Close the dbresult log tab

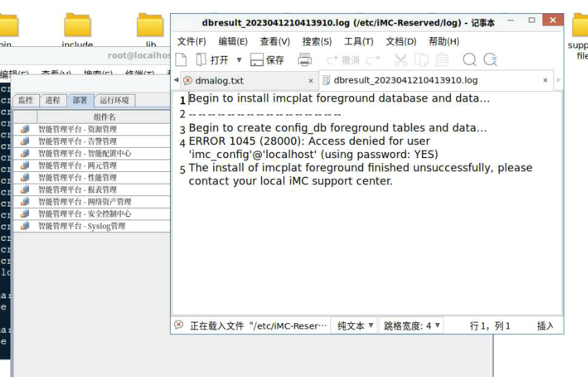pos(545,80)
